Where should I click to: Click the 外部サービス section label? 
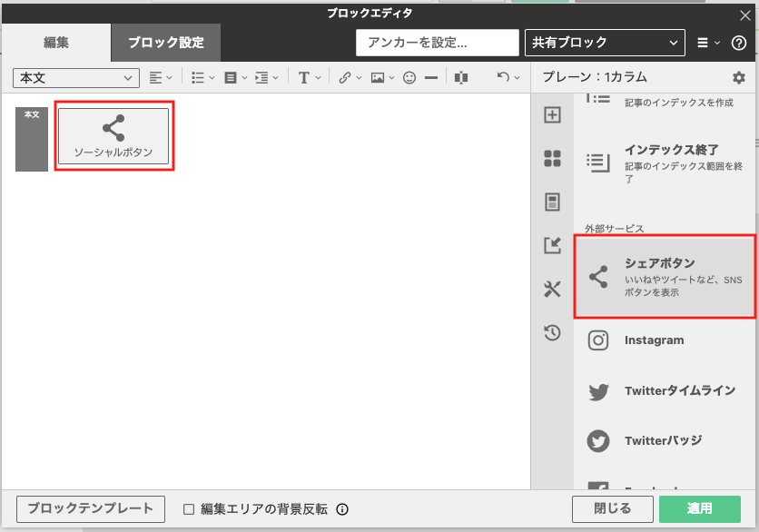615,229
